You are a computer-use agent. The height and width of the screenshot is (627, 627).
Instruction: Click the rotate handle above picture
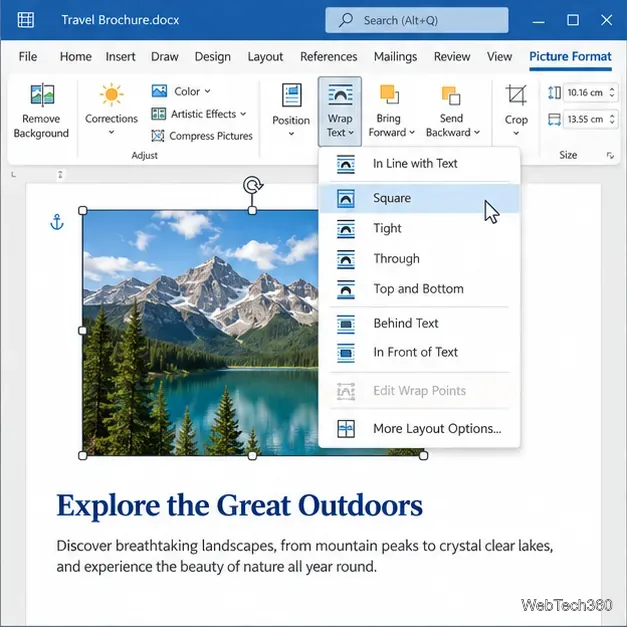(253, 185)
